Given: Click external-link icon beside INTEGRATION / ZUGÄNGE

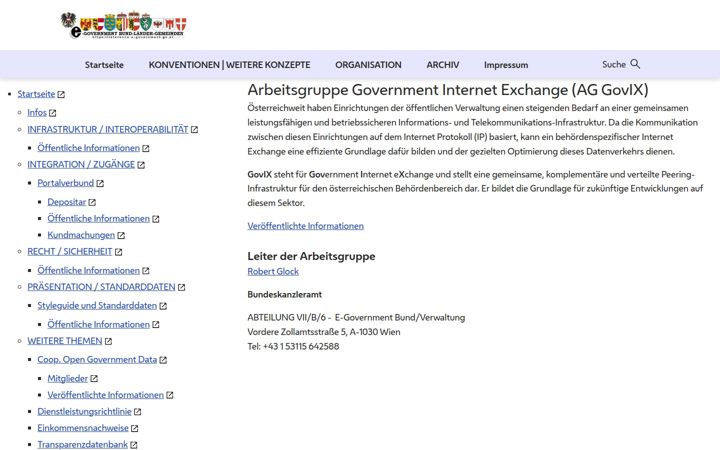Looking at the screenshot, I should pyautogui.click(x=141, y=165).
